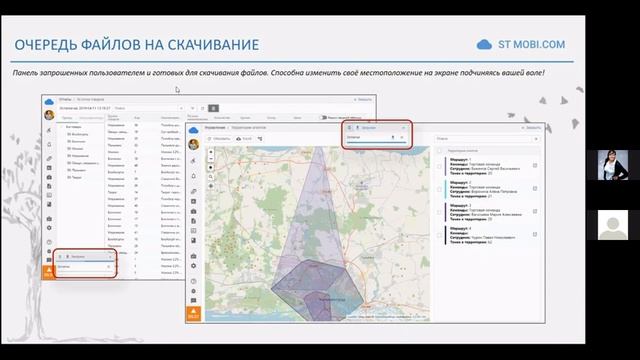
Task: Collapse the top Загрузки panel with its chevron
Action: tap(403, 128)
